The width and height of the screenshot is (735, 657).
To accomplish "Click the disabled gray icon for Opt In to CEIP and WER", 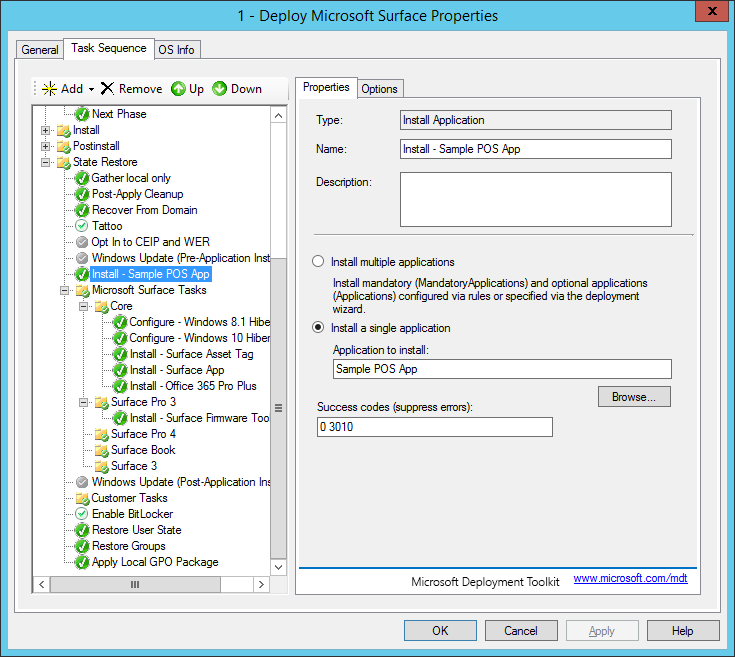I will 82,242.
